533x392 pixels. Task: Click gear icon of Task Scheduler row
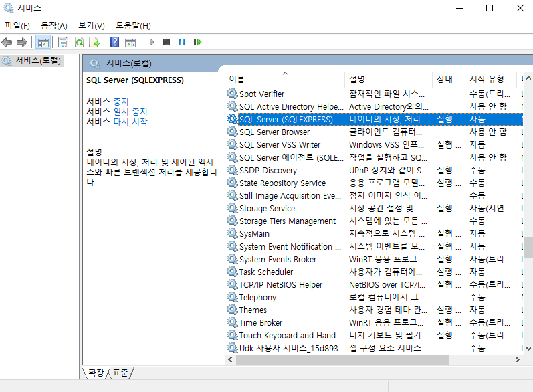233,272
